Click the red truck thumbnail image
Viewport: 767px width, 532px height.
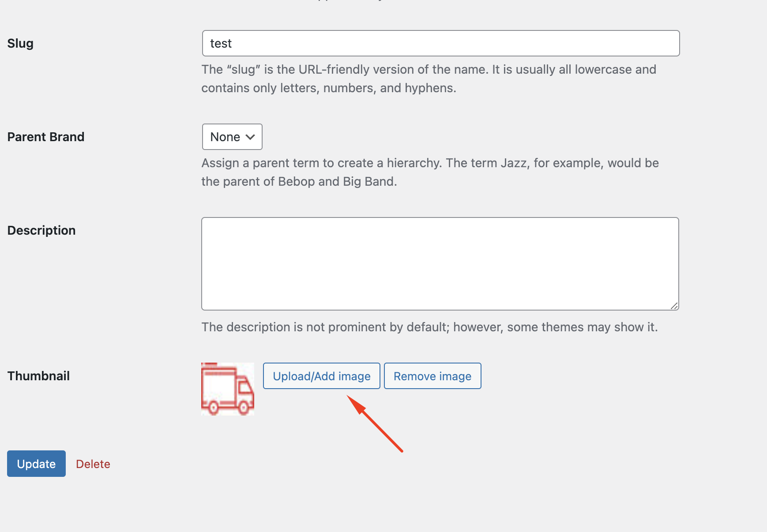click(x=228, y=389)
